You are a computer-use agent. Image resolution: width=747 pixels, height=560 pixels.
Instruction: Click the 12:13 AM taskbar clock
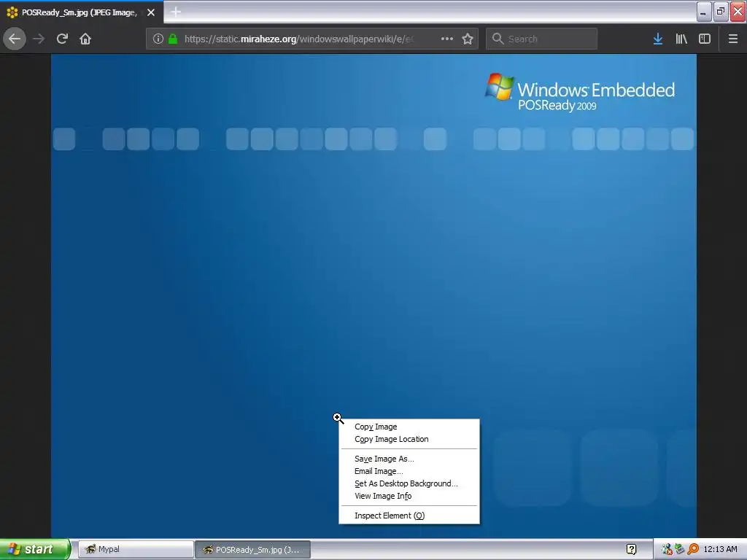(720, 550)
